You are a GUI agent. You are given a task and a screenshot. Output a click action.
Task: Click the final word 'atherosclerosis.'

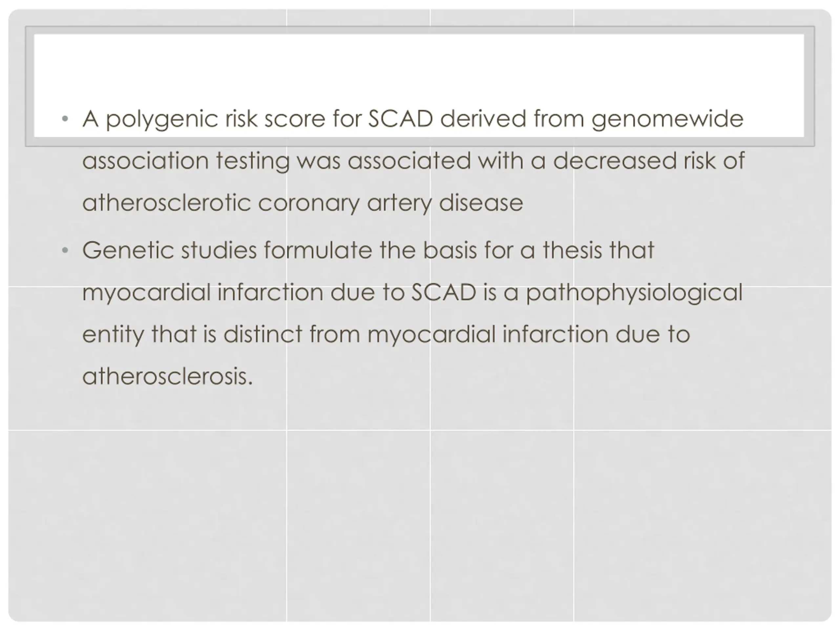point(167,377)
